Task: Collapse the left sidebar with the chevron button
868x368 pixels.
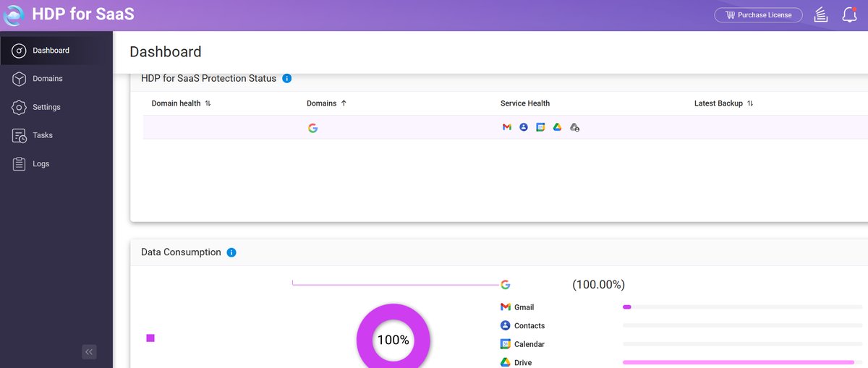Action: click(x=89, y=352)
